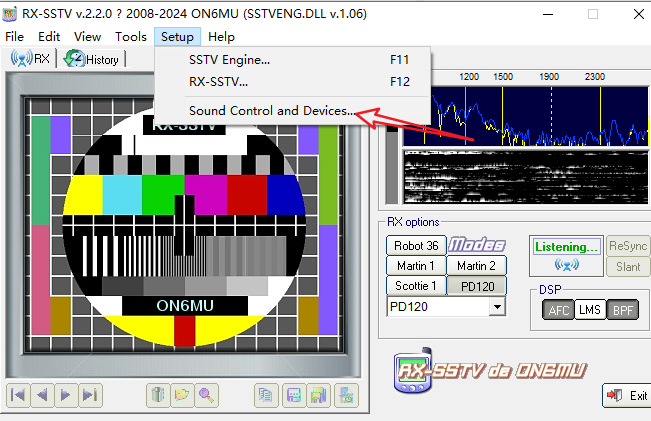
Task: Minimize the RX-SSTV window
Action: tap(548, 14)
